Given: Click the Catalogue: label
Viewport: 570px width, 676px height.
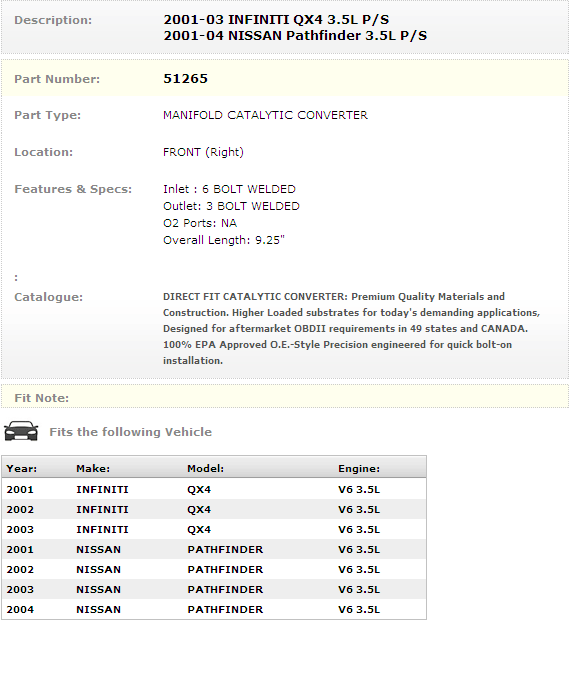Looking at the screenshot, I should (x=48, y=297).
